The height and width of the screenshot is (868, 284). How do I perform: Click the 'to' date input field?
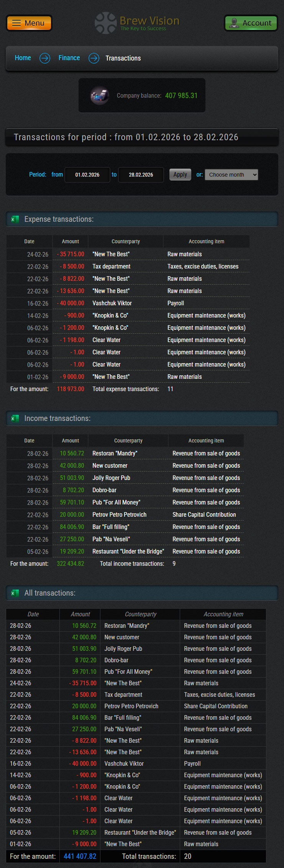[x=141, y=175]
